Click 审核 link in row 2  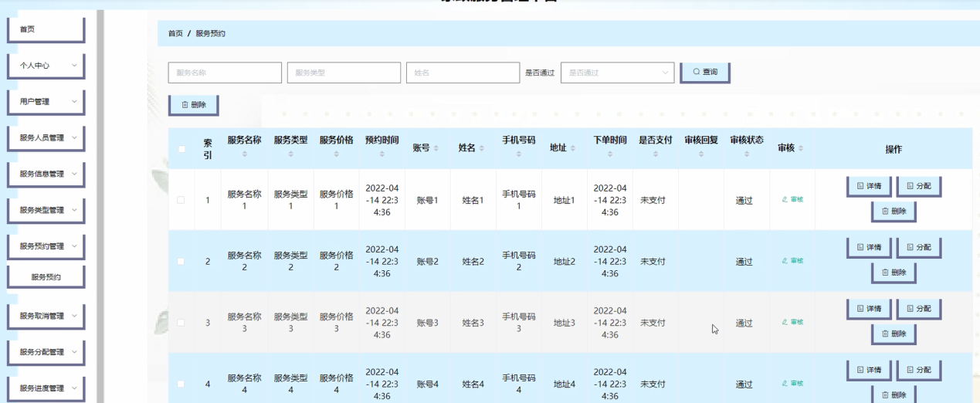click(792, 261)
